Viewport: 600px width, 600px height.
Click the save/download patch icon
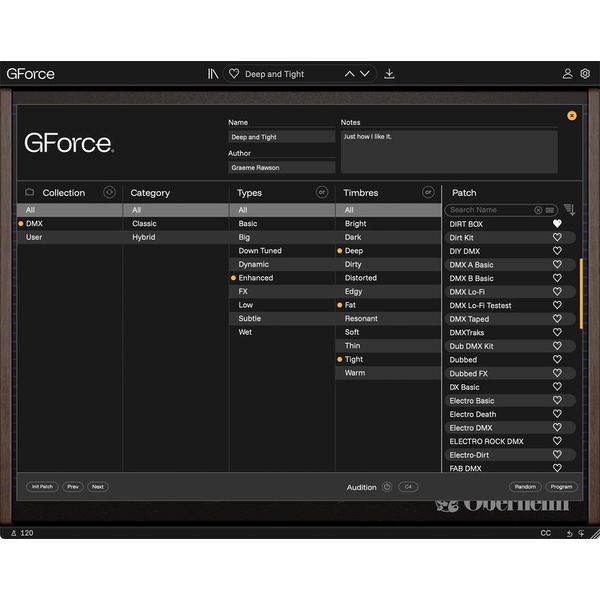coord(389,73)
